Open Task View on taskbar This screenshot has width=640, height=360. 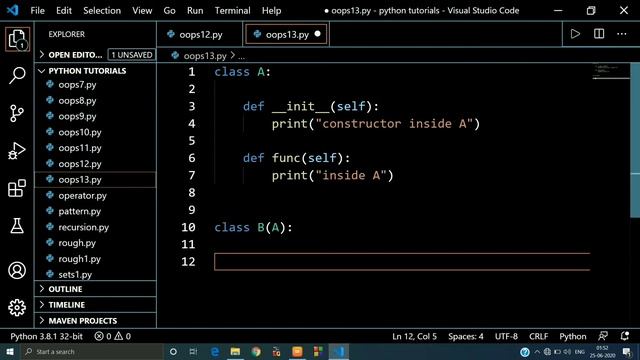(193, 351)
